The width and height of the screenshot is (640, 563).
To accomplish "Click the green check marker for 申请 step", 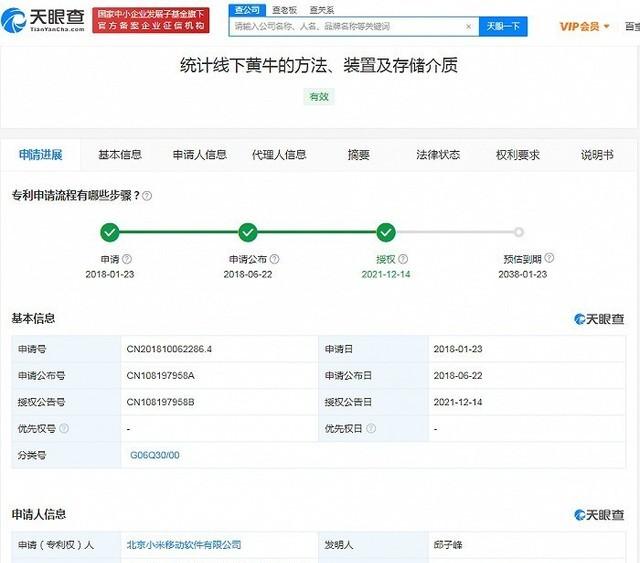I will point(110,232).
